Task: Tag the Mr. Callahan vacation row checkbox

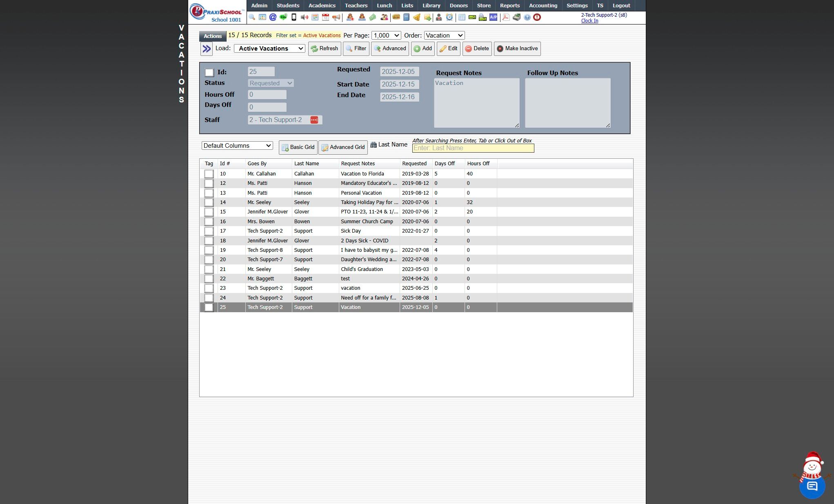Action: 209,174
